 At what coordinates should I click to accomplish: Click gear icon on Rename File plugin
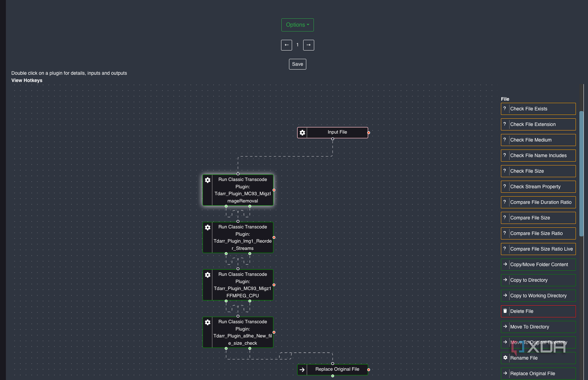pos(505,358)
